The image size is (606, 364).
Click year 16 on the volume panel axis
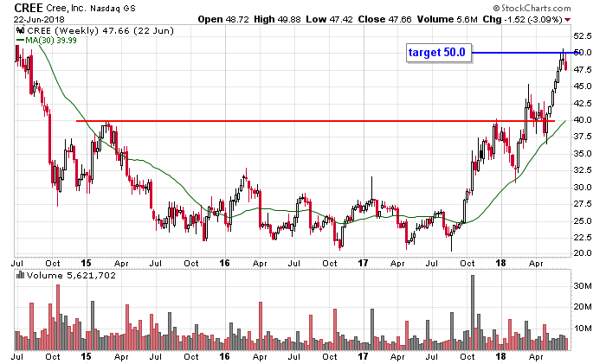click(224, 356)
